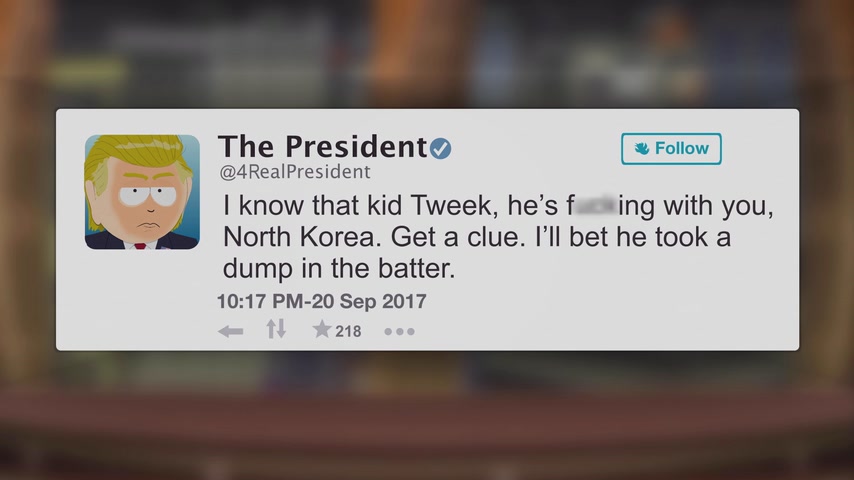
Task: Follow The President account
Action: (671, 149)
